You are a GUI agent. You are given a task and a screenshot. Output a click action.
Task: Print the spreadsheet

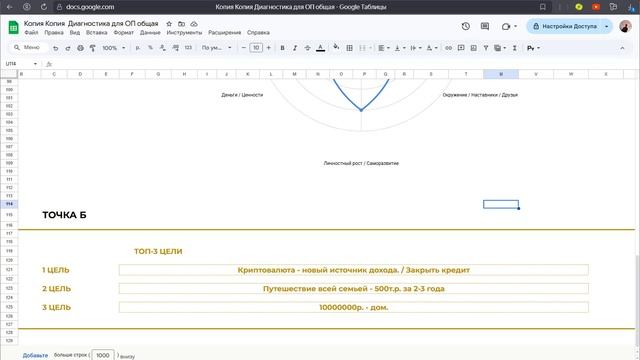tap(80, 48)
